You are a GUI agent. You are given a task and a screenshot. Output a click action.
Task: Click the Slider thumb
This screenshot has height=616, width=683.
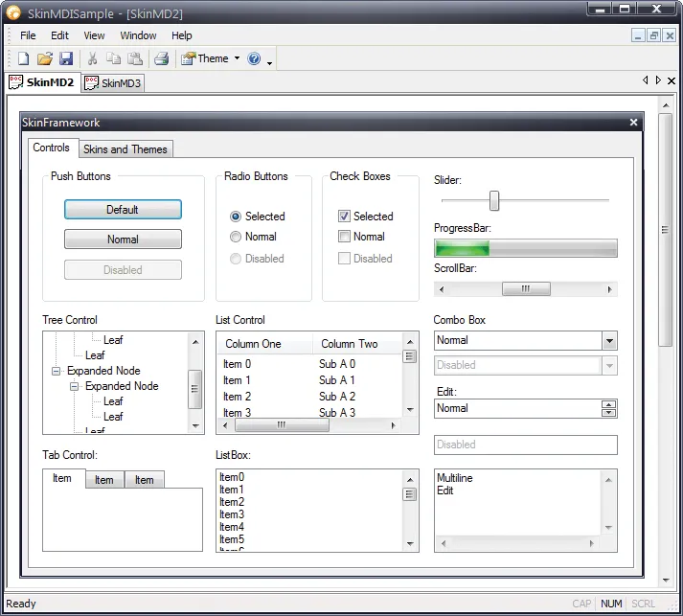coord(494,200)
